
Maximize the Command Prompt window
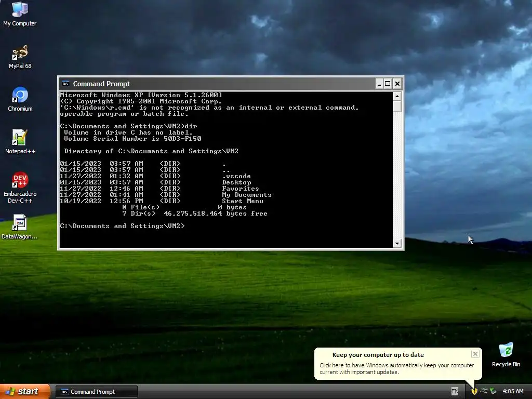point(388,84)
